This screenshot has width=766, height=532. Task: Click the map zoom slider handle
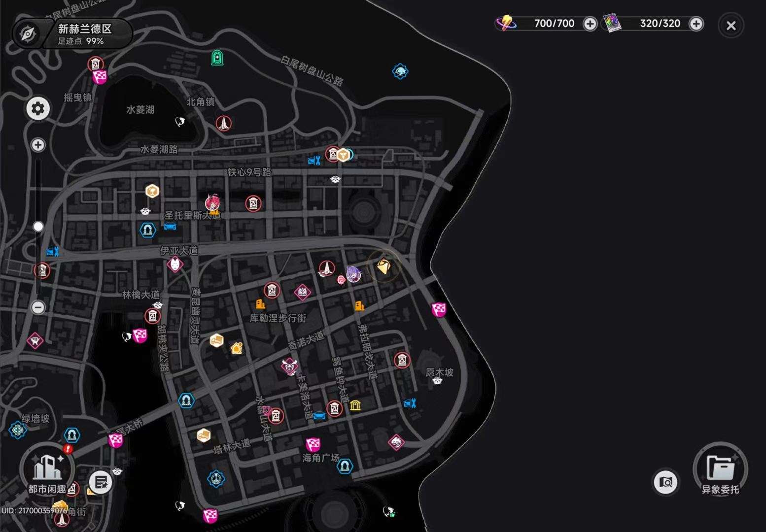(38, 226)
